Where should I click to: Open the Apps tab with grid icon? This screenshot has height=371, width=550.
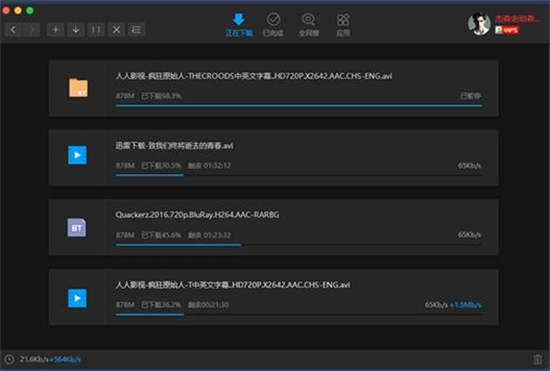(343, 25)
